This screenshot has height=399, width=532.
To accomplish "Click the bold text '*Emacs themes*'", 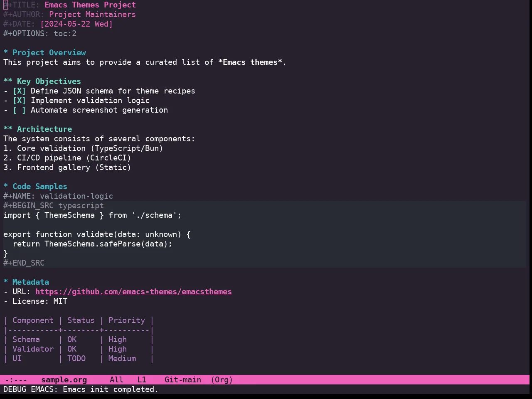I will click(250, 62).
